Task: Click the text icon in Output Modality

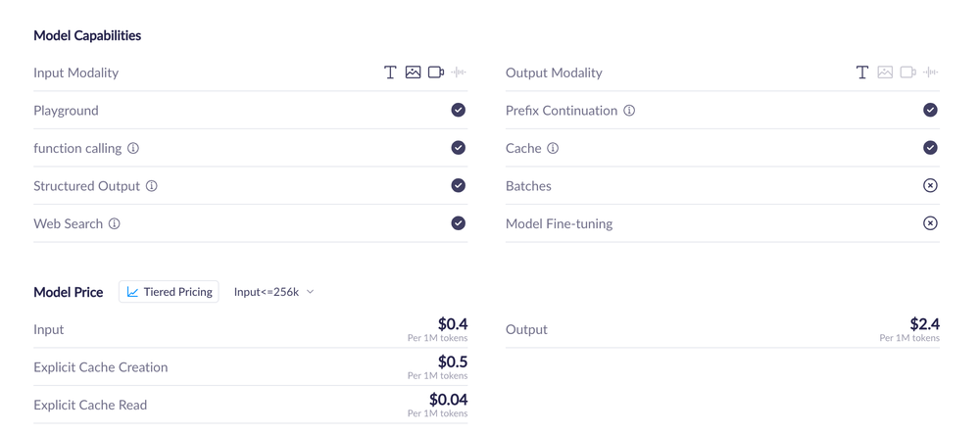Action: [x=862, y=72]
